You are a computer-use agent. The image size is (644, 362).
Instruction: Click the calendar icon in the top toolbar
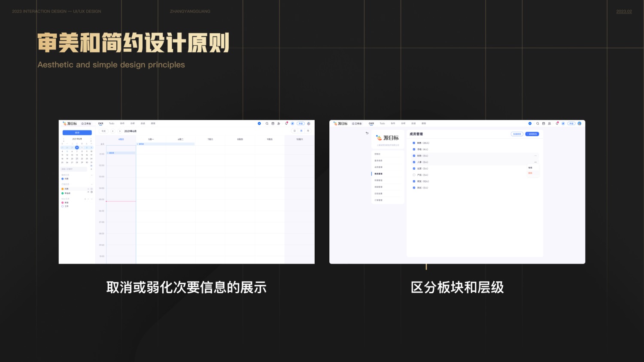(x=273, y=123)
